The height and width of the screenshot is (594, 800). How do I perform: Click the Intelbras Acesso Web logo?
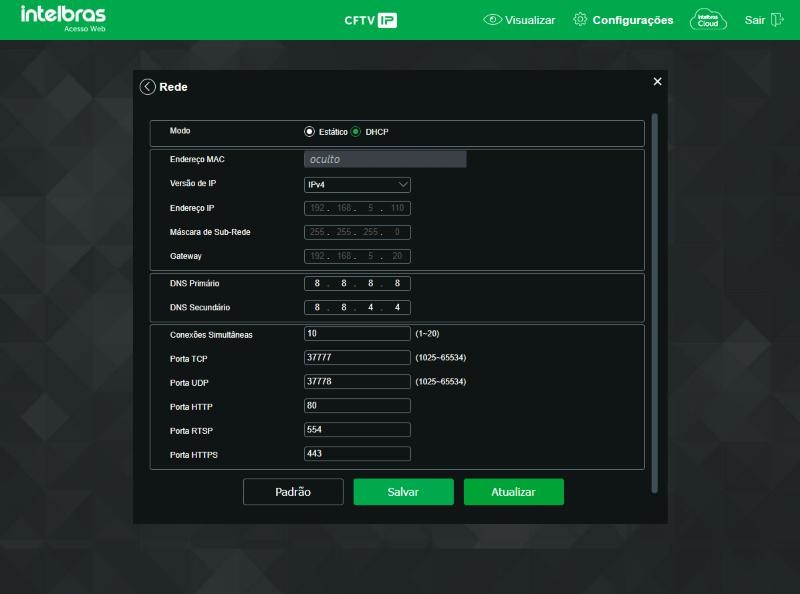point(63,18)
